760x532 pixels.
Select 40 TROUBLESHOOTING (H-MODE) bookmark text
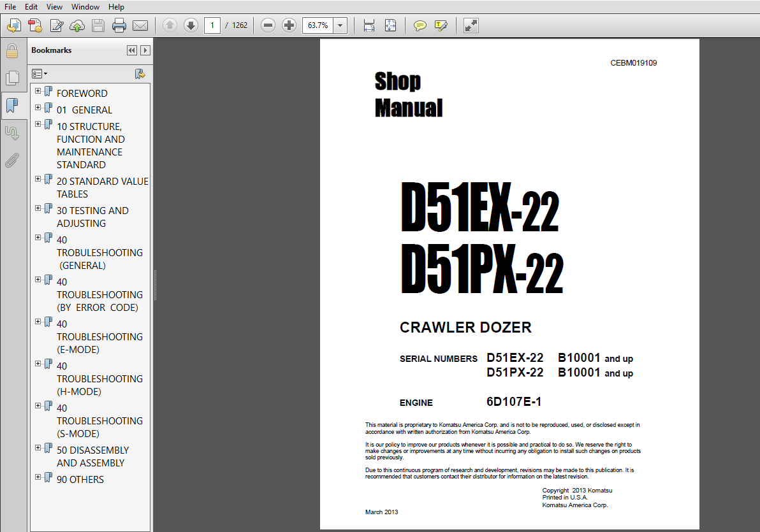point(99,378)
